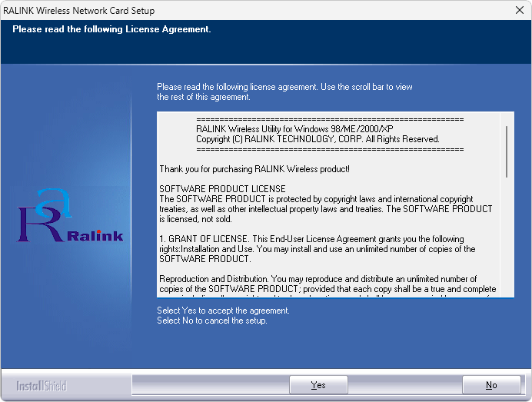Click the 'Select No to cancel the setup.' text
The height and width of the screenshot is (402, 532).
tap(212, 321)
